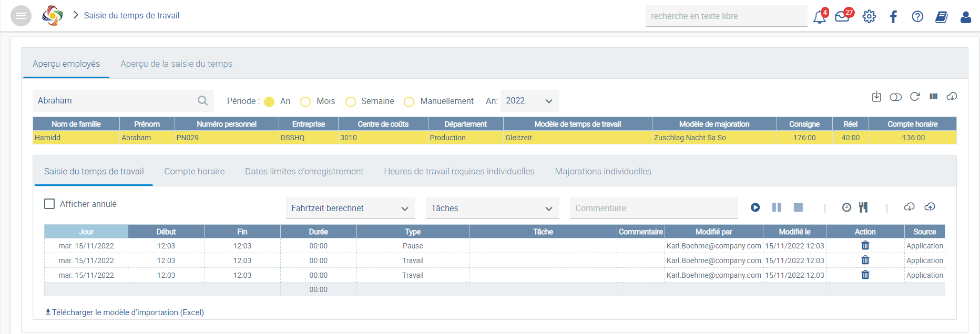Open the notifications bell icon
Screen dimensions: 980x334
(819, 17)
